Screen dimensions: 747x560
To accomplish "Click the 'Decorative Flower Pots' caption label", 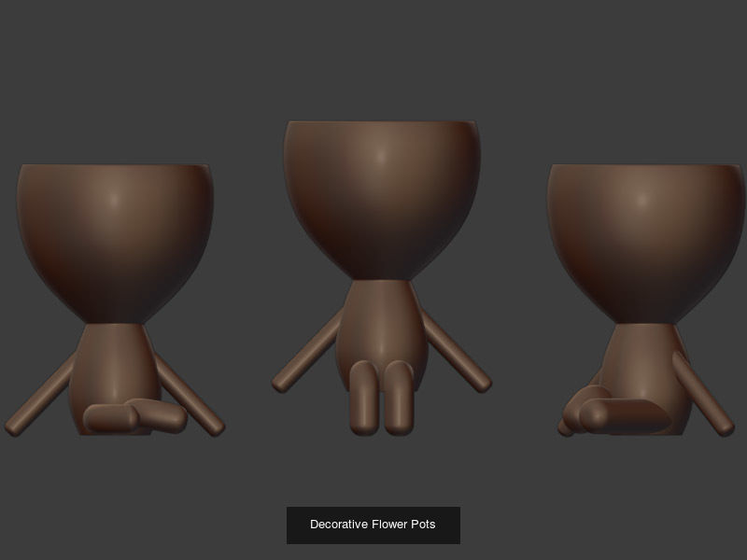I will point(373,525).
